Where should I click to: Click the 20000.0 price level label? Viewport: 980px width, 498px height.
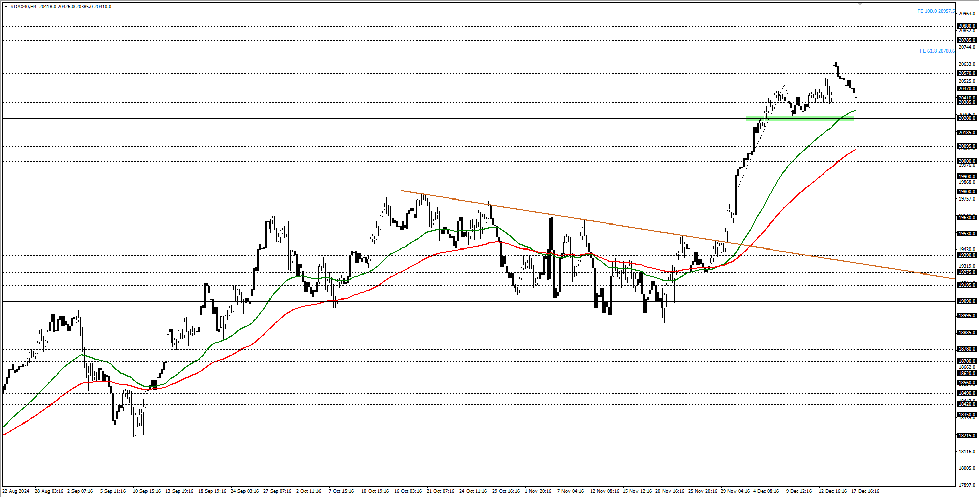click(967, 161)
